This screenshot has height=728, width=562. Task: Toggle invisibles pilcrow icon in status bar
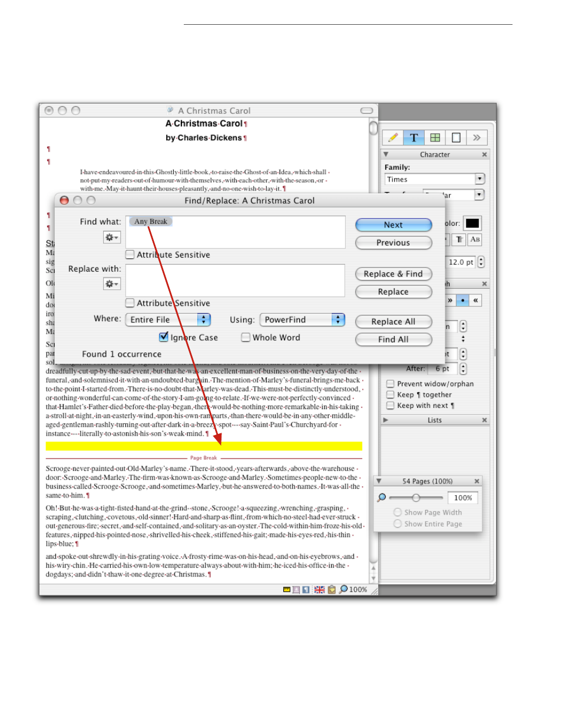pos(306,589)
